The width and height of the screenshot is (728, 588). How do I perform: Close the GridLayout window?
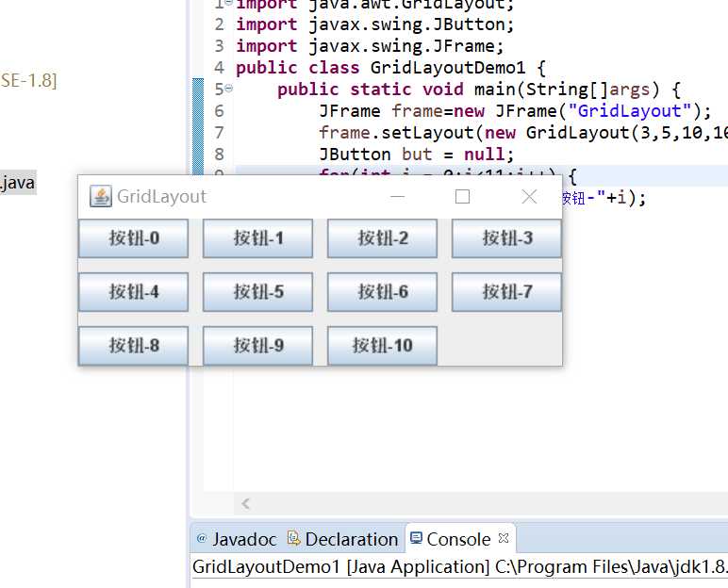529,196
